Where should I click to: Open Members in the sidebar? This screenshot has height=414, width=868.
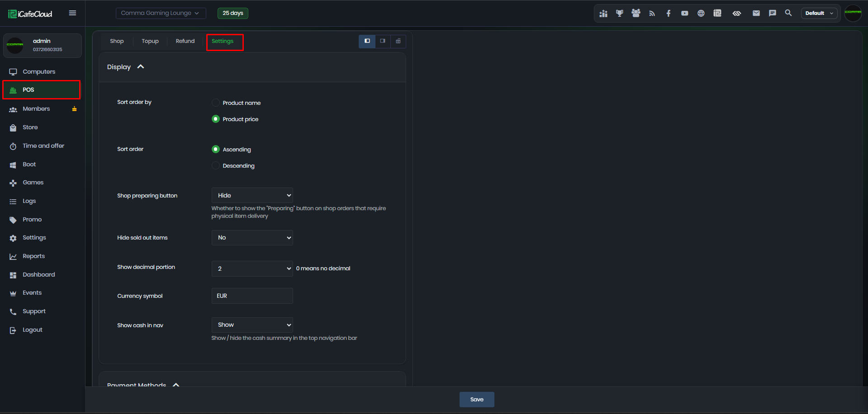(36, 108)
